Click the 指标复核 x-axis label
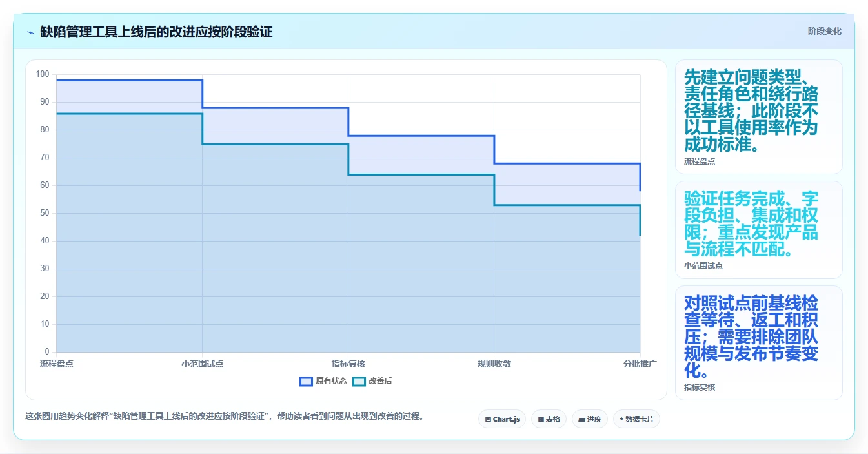 coord(348,364)
